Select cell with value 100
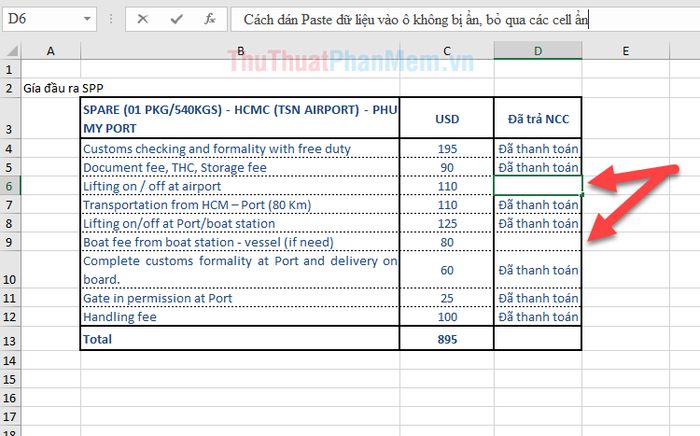Image resolution: width=700 pixels, height=436 pixels. pos(447,317)
